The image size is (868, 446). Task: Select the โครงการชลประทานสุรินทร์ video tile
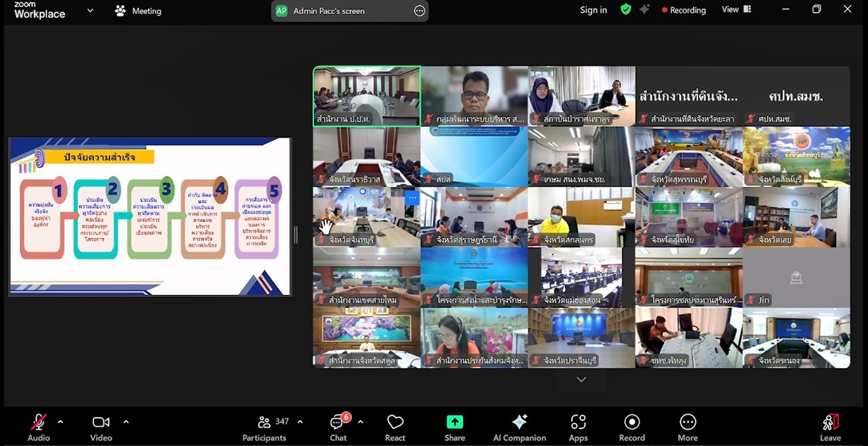(x=689, y=277)
